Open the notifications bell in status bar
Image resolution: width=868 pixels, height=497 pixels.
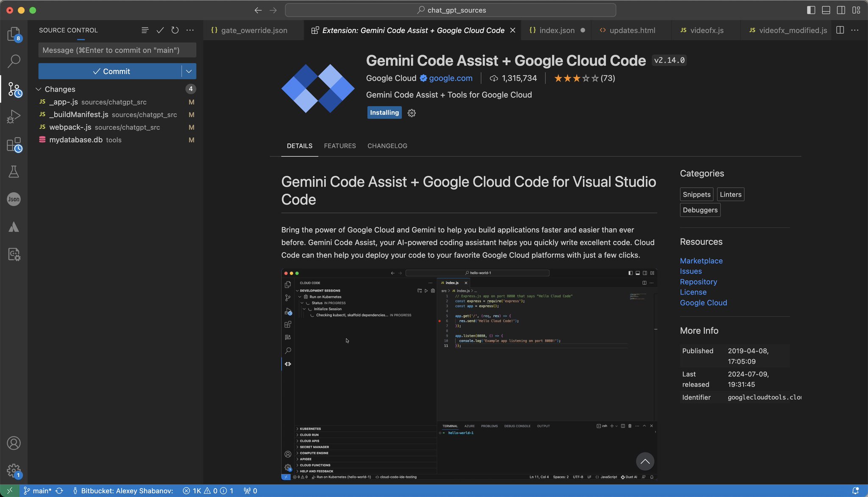click(856, 491)
